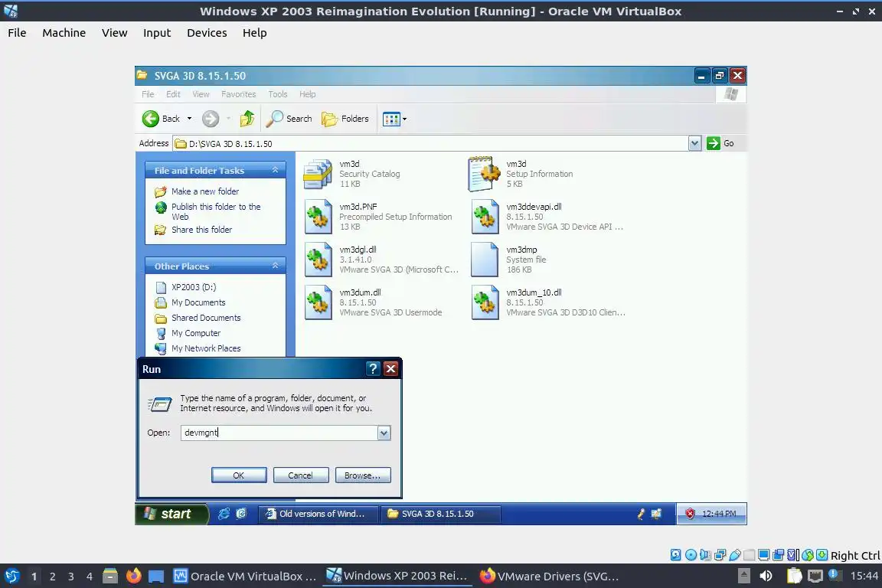Open the Tools menu in Explorer
The image size is (882, 588).
click(x=278, y=94)
